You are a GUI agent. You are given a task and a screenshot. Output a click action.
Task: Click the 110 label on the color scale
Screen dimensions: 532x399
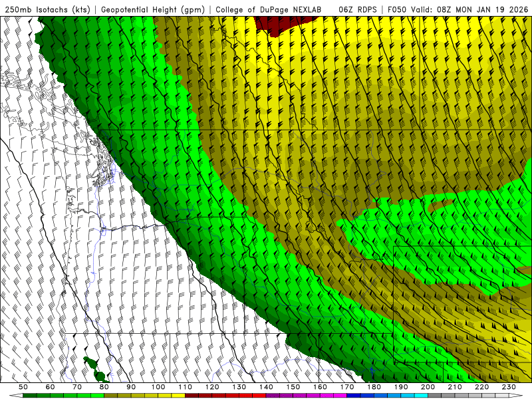186,387
